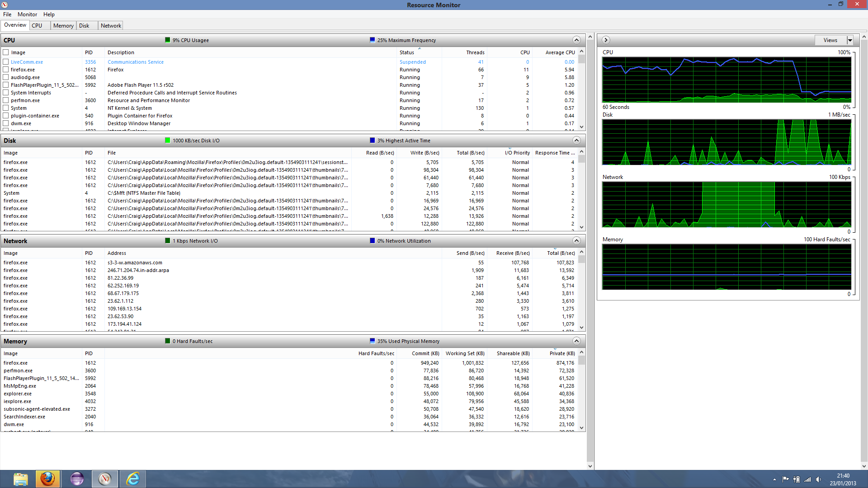Click the show hidden icons arrow in the tray
Viewport: 868px width, 488px height.
point(774,479)
